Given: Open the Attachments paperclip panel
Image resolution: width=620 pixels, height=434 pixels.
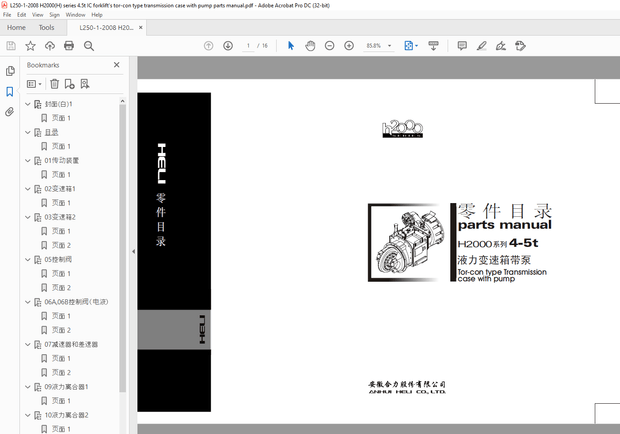Looking at the screenshot, I should 9,111.
